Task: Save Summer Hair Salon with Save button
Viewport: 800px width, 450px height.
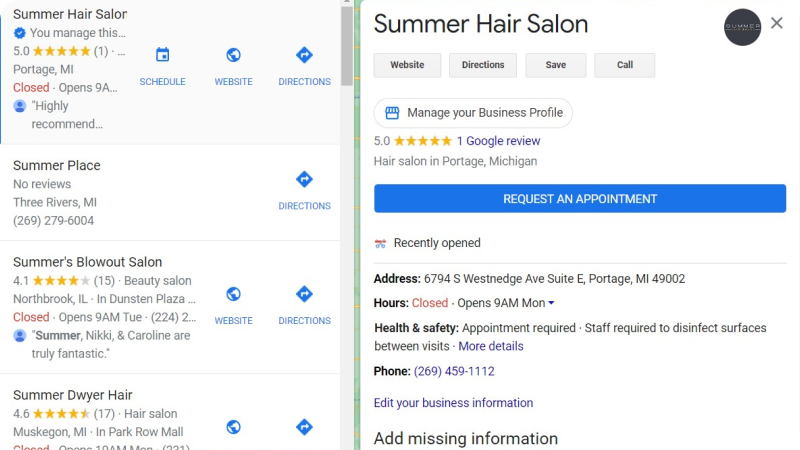Action: pos(556,65)
